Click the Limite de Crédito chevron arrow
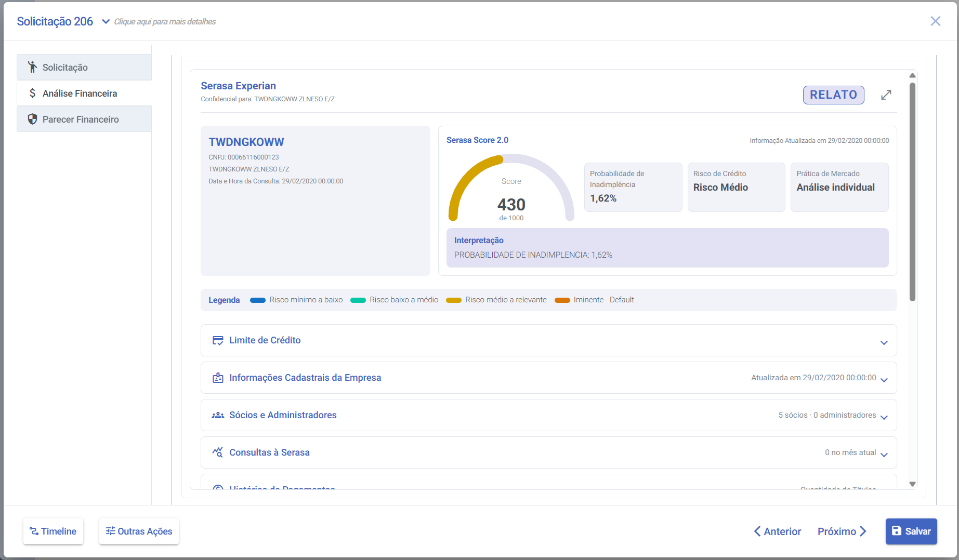Screen dimensions: 959x560 pos(884,342)
